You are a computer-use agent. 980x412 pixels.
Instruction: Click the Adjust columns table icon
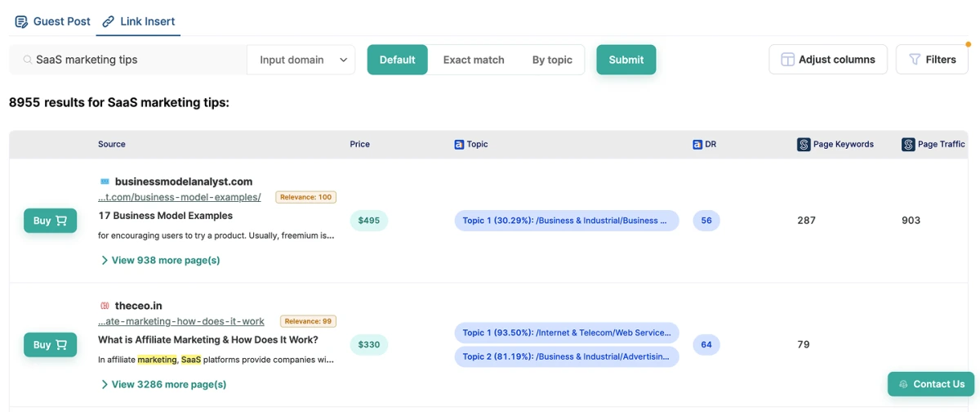coord(787,60)
